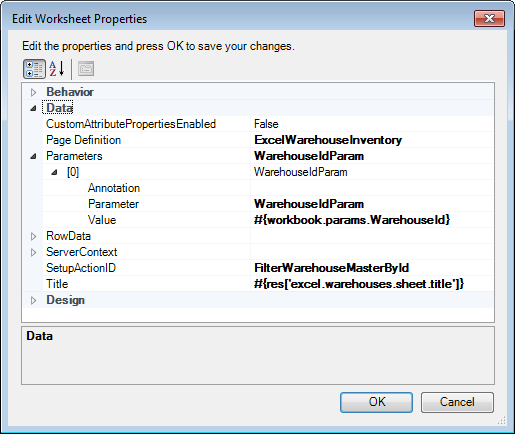Image resolution: width=515 pixels, height=434 pixels.
Task: Select the CustomAttributePropertiesEnabled False value
Action: (x=372, y=124)
